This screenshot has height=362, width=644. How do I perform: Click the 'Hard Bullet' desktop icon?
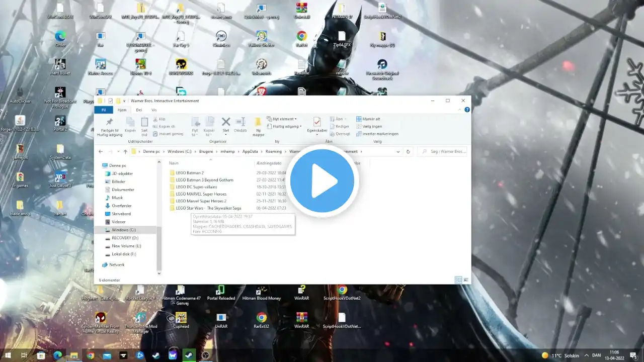tap(60, 67)
